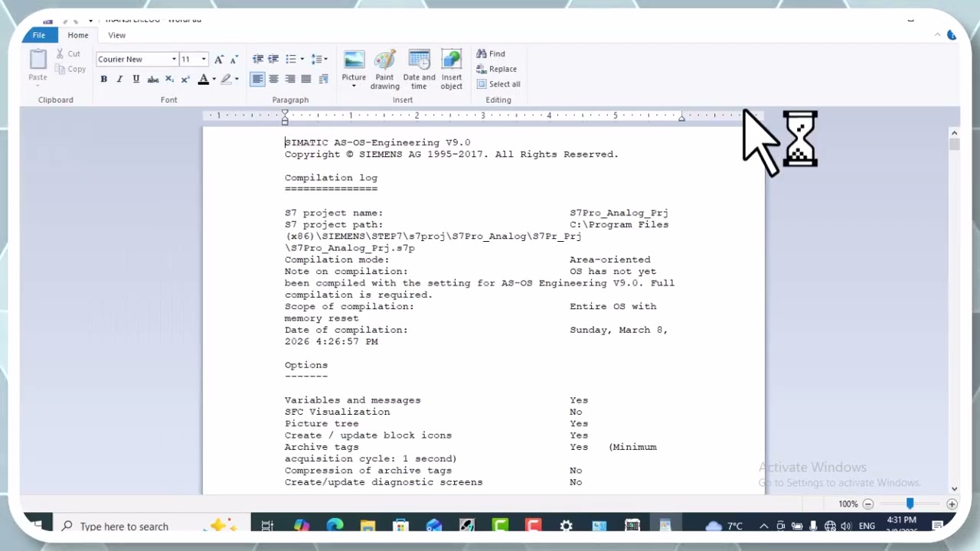Open the notifications center icon
The height and width of the screenshot is (551, 980).
(937, 526)
